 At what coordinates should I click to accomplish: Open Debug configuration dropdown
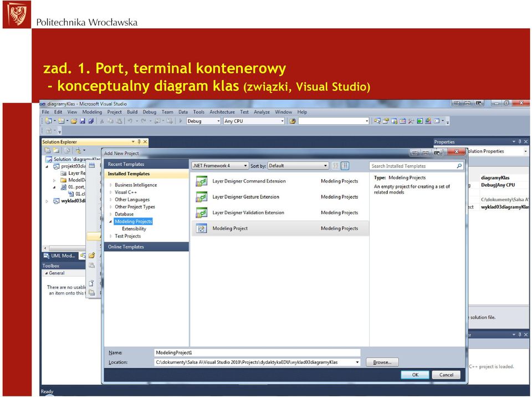pos(203,121)
